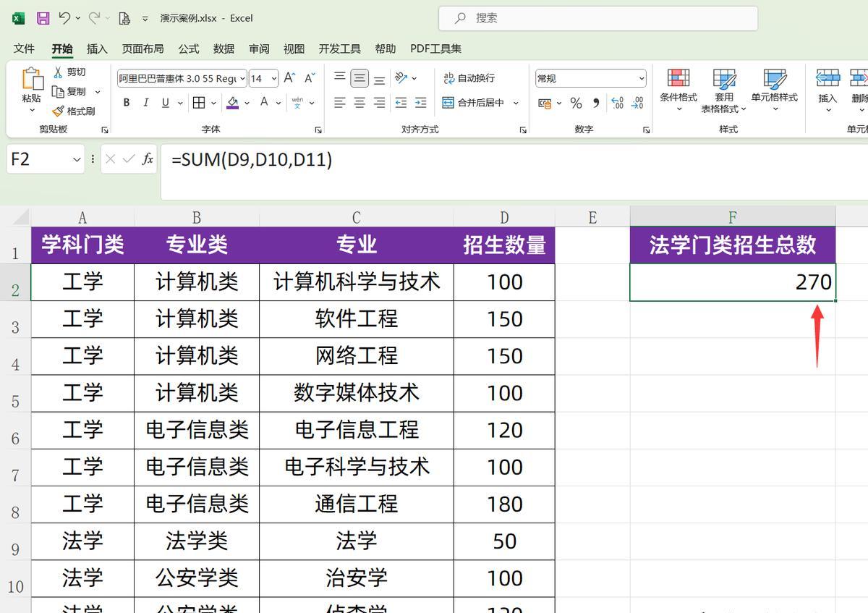Toggle align text right
Viewport: 868px width, 613px height.
tap(379, 103)
